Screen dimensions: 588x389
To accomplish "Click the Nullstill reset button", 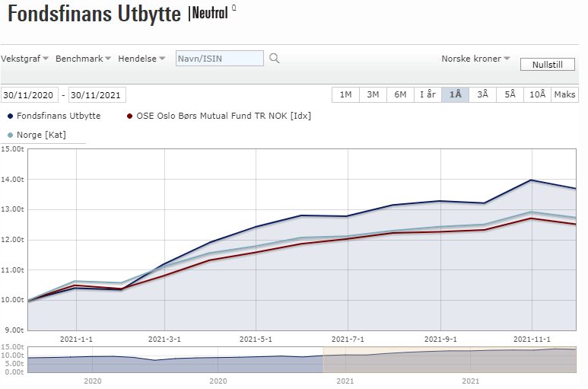I will tap(547, 65).
